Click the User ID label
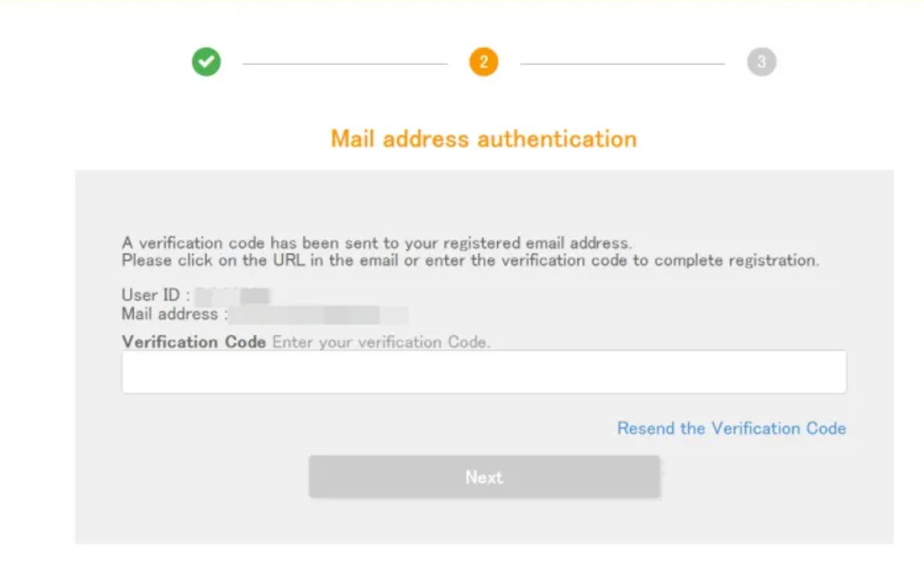 tap(155, 295)
